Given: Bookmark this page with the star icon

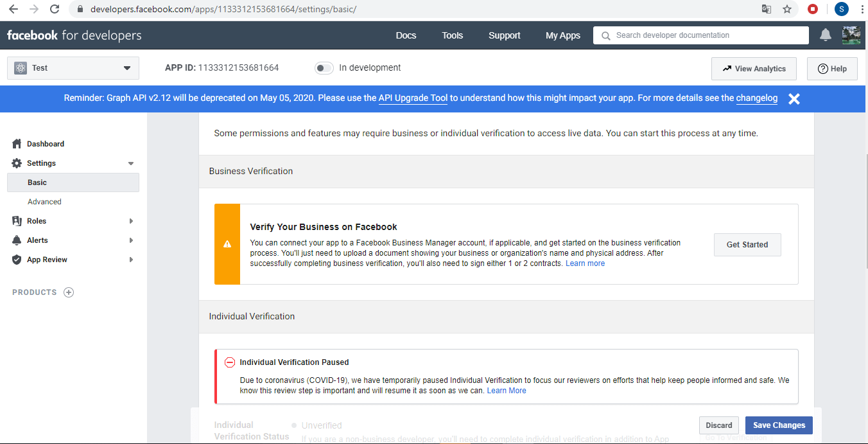Looking at the screenshot, I should click(787, 9).
